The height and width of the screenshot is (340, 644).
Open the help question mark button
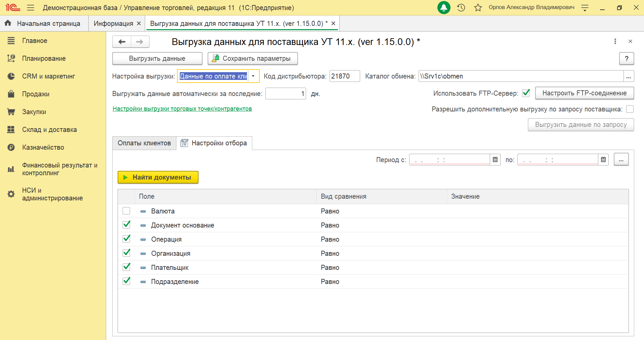pos(627,58)
